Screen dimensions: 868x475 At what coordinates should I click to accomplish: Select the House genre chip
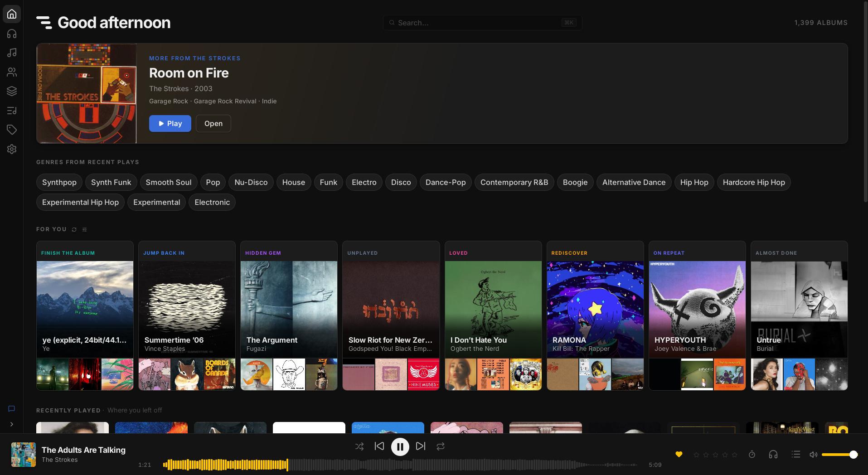pyautogui.click(x=294, y=182)
